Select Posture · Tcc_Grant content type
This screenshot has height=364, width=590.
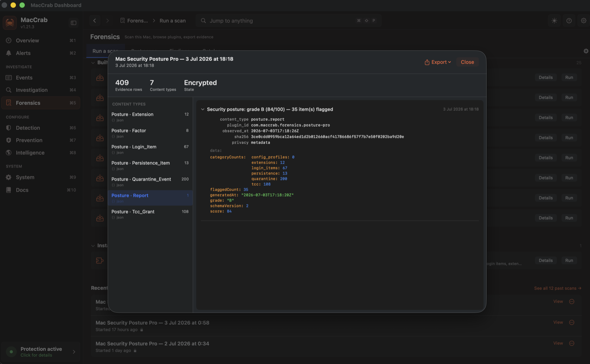tap(150, 214)
